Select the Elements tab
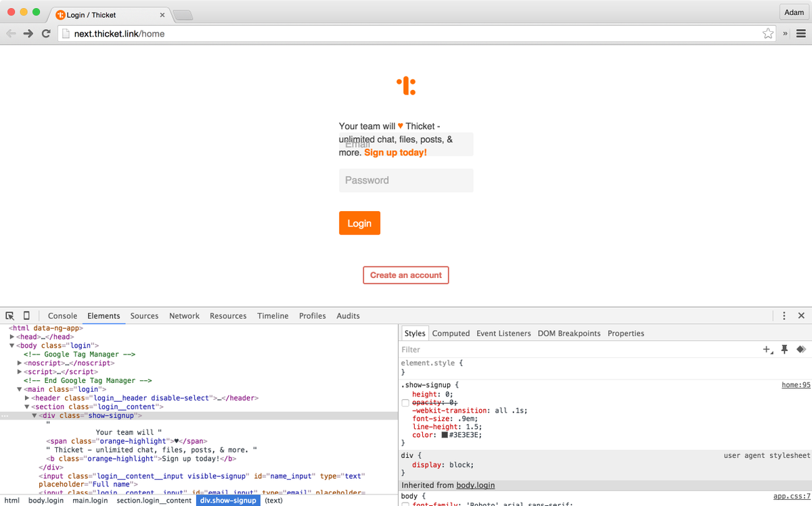812x506 pixels. point(104,316)
